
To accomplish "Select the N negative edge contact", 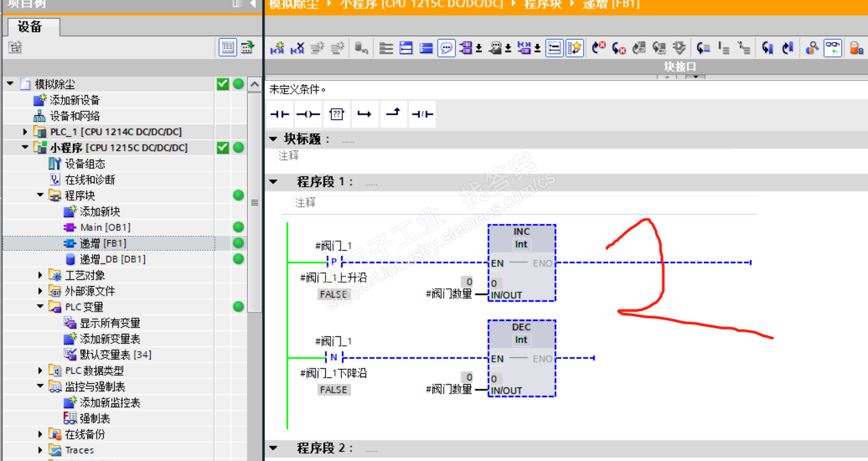I will click(x=334, y=357).
